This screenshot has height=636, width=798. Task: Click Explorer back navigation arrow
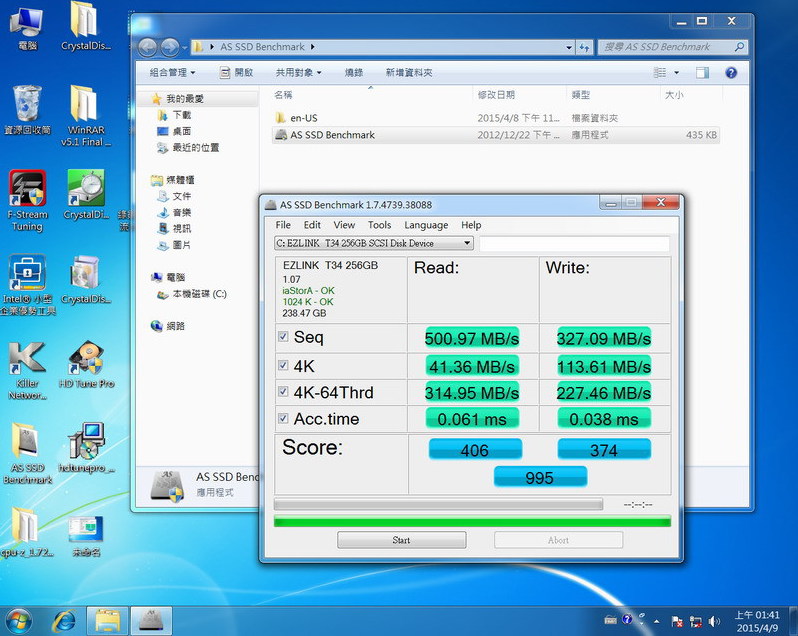(x=148, y=48)
